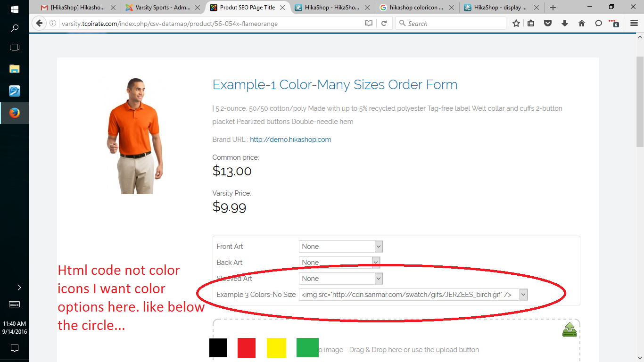The image size is (644, 362).
Task: Open the demo.hikashop.com brand link
Action: point(290,140)
